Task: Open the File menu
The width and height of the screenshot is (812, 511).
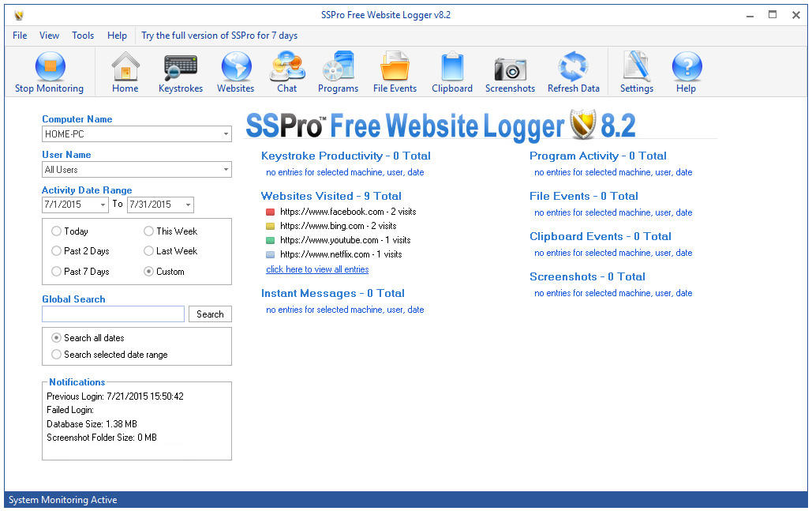Action: [x=20, y=36]
